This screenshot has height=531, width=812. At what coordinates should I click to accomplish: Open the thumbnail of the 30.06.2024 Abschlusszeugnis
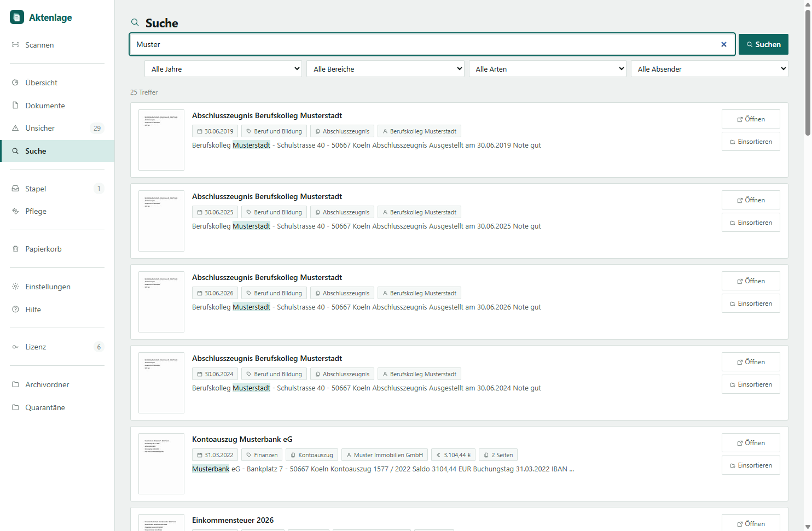(161, 383)
